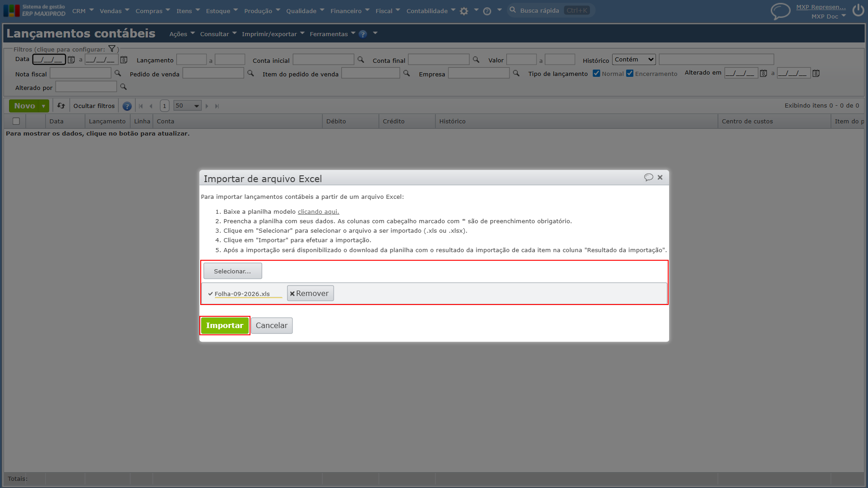Uncheck the Encerramento checkbox
This screenshot has height=488, width=868.
click(630, 73)
